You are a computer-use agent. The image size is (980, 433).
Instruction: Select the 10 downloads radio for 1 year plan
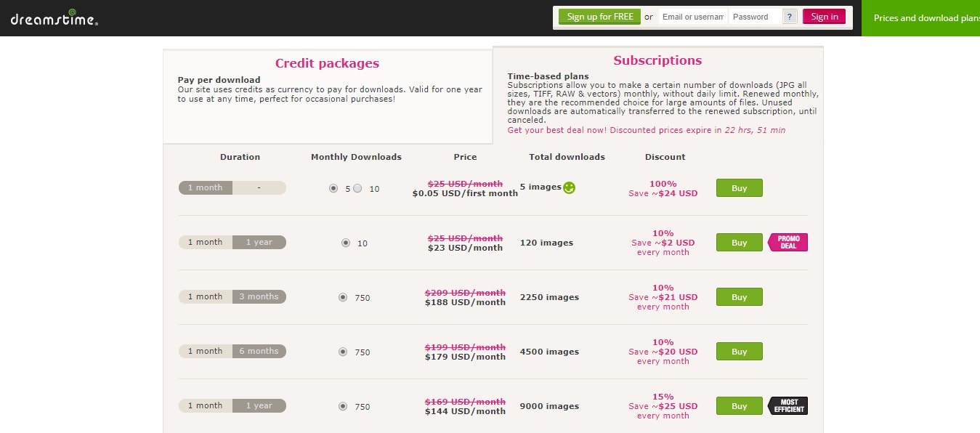346,243
